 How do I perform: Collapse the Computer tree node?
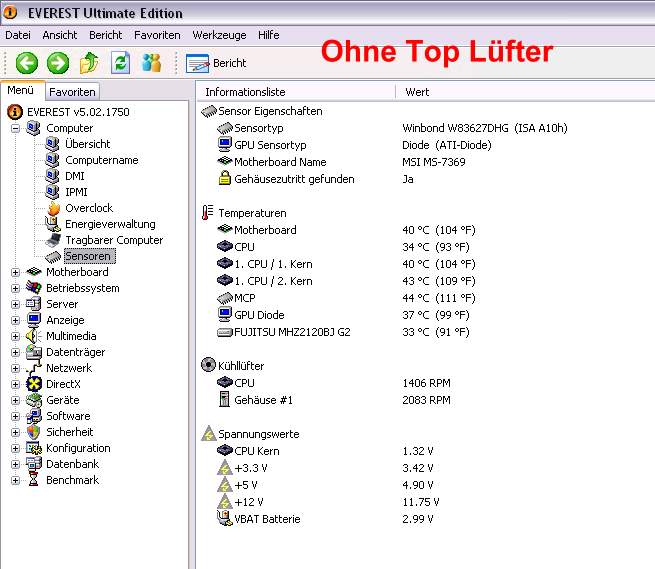(15, 128)
